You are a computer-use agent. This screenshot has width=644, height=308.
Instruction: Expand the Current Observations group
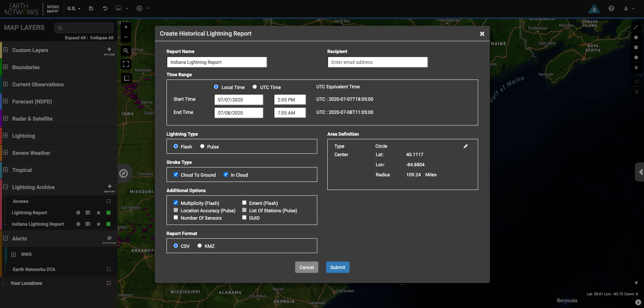pyautogui.click(x=6, y=84)
